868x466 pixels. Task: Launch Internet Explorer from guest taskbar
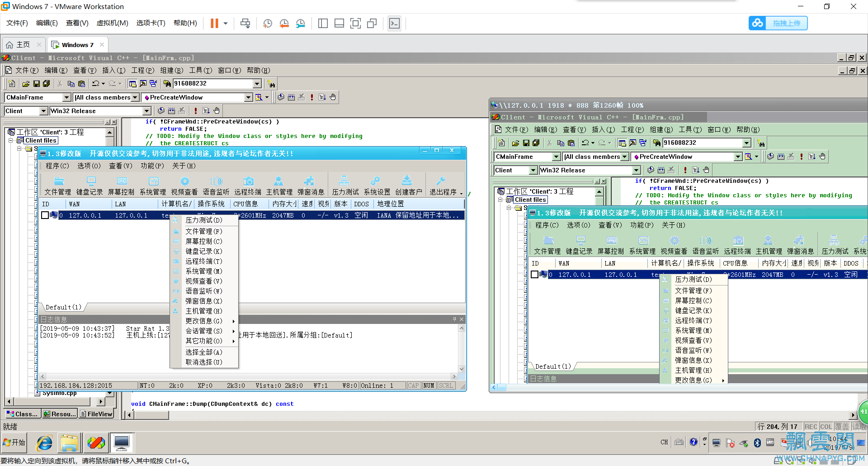click(44, 443)
